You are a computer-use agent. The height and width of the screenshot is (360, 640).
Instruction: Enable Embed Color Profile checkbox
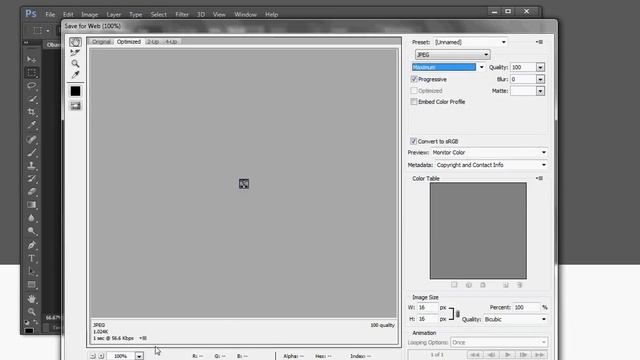point(414,102)
